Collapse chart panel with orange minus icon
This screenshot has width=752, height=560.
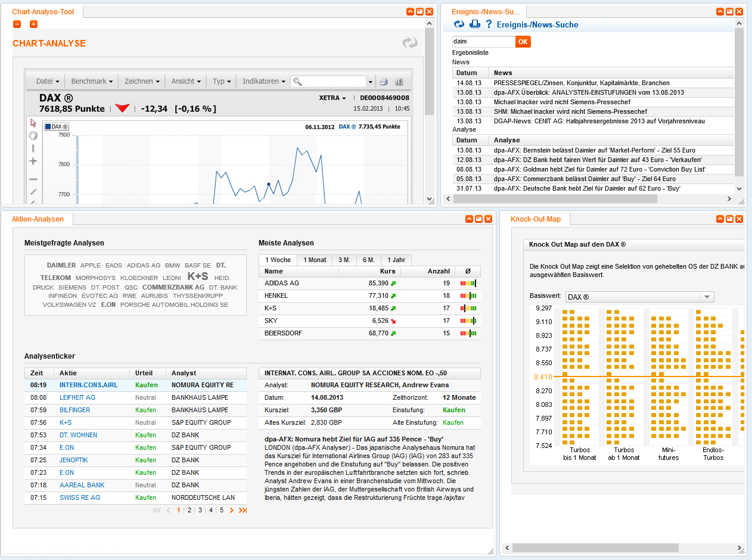coord(17,24)
